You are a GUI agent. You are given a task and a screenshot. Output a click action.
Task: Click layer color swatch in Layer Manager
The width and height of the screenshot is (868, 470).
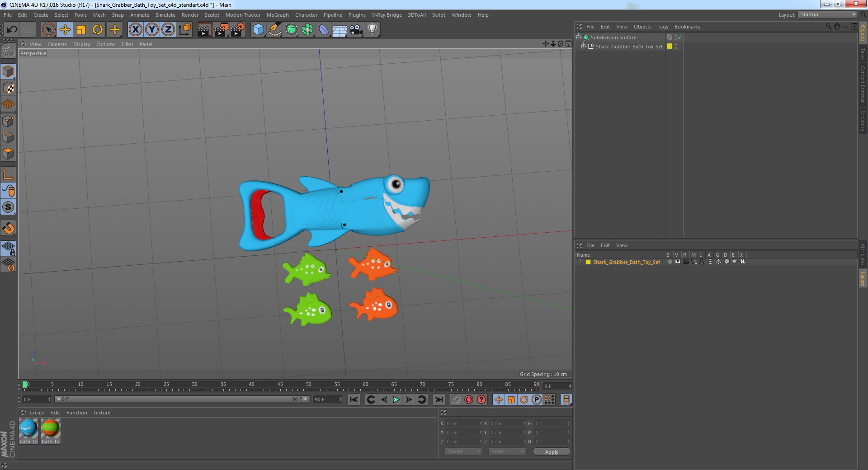click(588, 262)
